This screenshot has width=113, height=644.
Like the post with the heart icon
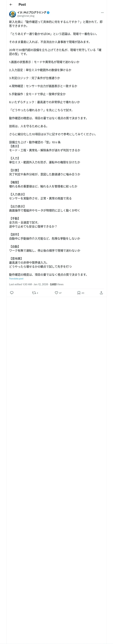(x=56, y=293)
